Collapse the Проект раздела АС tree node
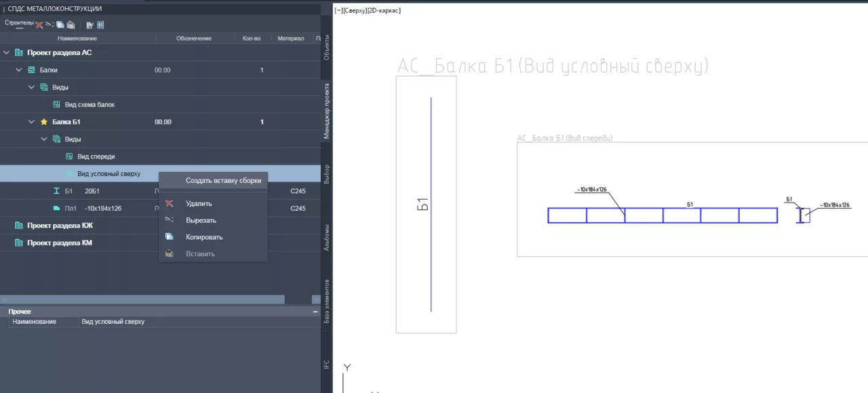 (7, 52)
